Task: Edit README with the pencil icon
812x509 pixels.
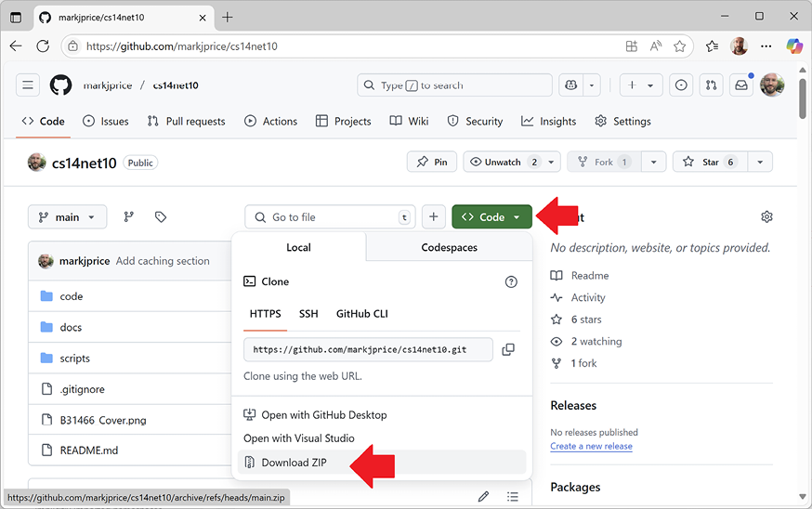Action: coord(483,497)
